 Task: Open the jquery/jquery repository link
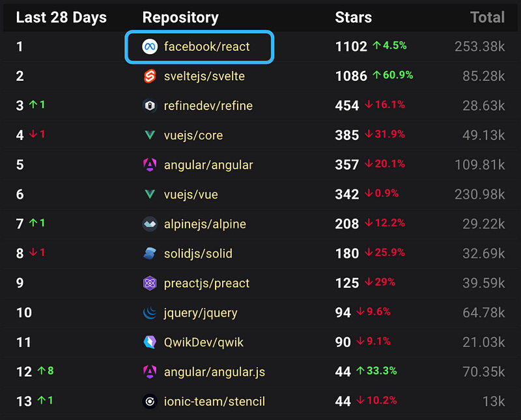click(x=201, y=313)
